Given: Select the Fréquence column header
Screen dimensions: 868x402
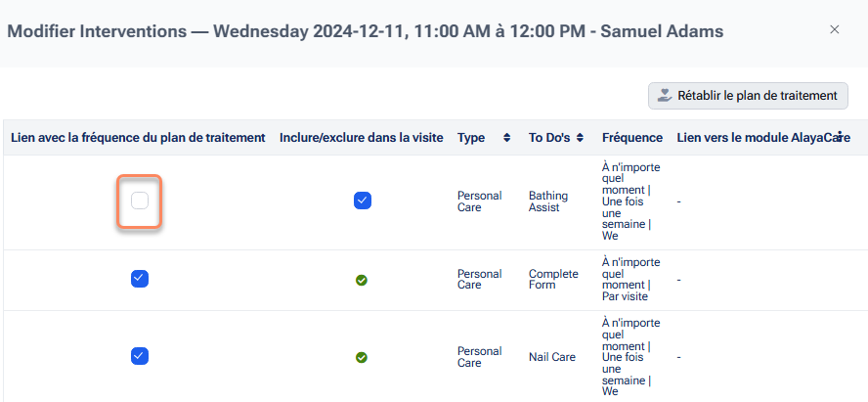Looking at the screenshot, I should point(632,138).
